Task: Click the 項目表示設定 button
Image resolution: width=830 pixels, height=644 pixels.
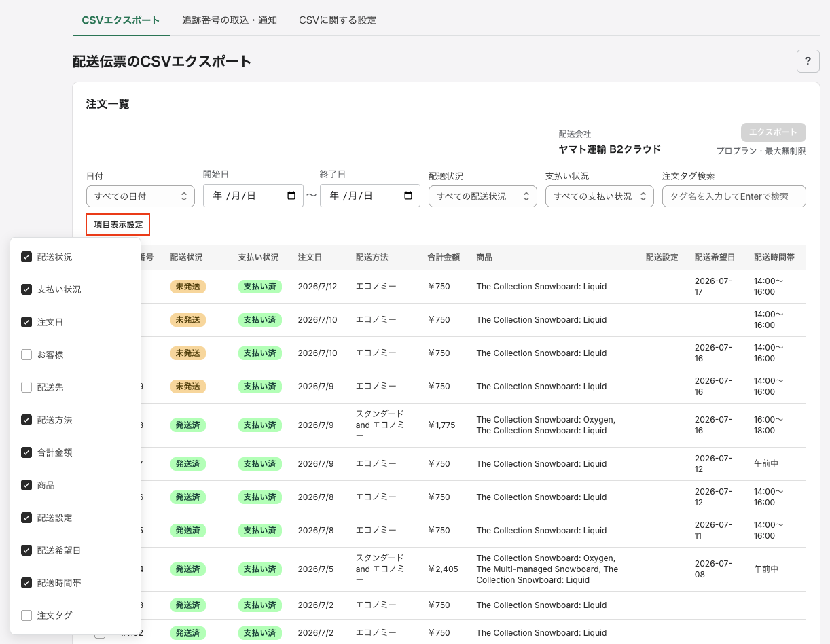Action: (118, 225)
